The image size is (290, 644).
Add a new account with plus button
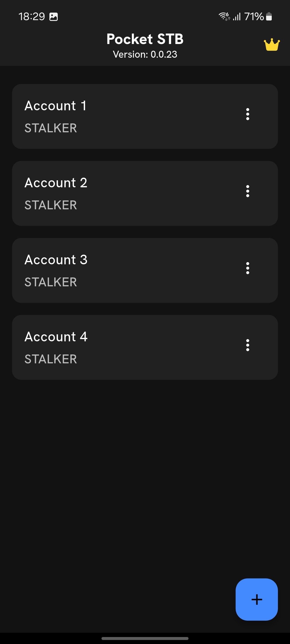tap(257, 599)
